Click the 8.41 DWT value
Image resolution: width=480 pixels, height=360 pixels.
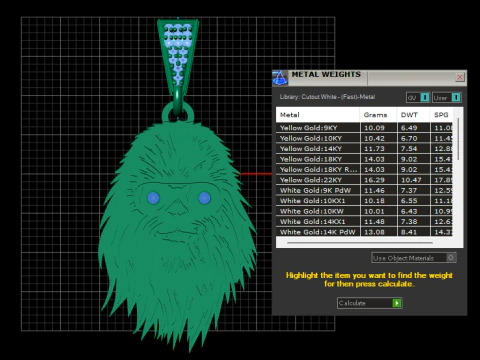[409, 232]
